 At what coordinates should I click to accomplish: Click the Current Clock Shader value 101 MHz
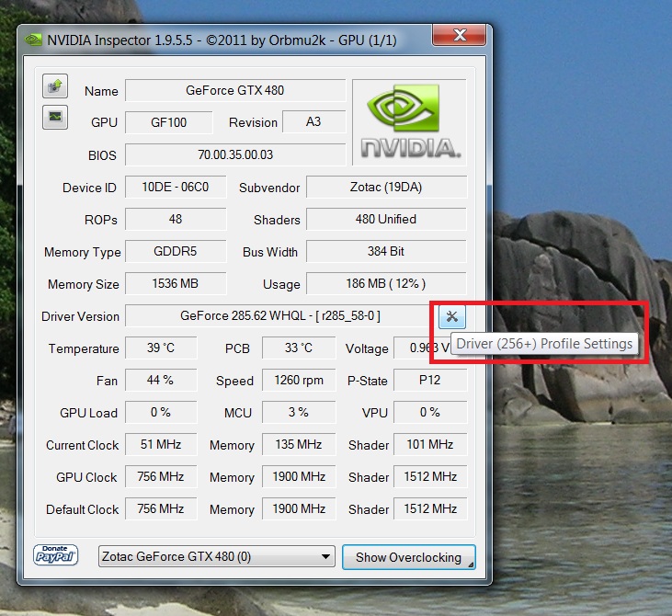coord(430,444)
